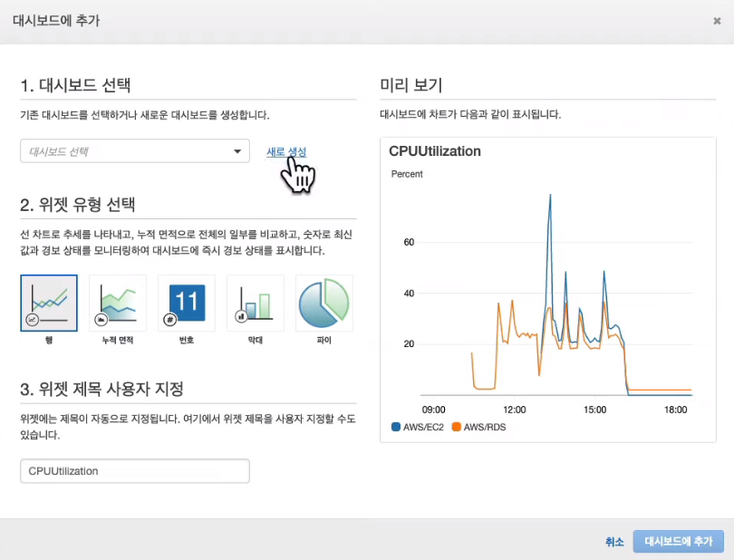Click the 40 value axis label
The width and height of the screenshot is (734, 560).
point(409,293)
